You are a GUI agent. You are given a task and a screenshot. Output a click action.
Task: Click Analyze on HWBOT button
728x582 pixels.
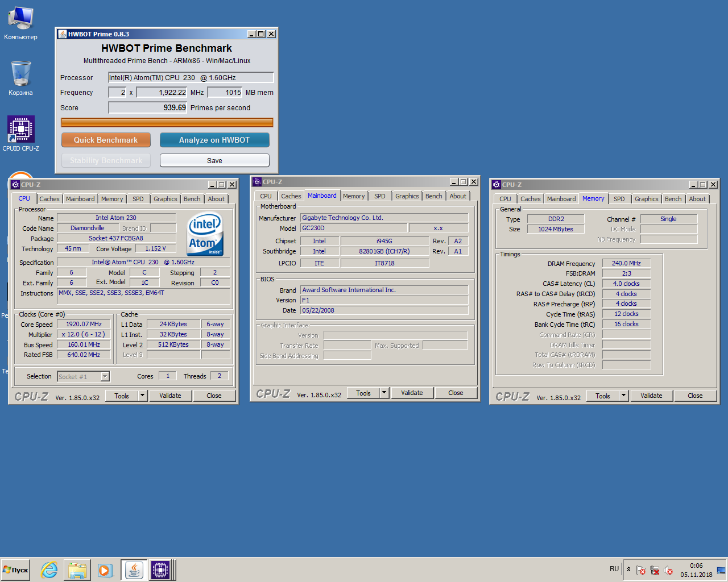[x=214, y=140]
